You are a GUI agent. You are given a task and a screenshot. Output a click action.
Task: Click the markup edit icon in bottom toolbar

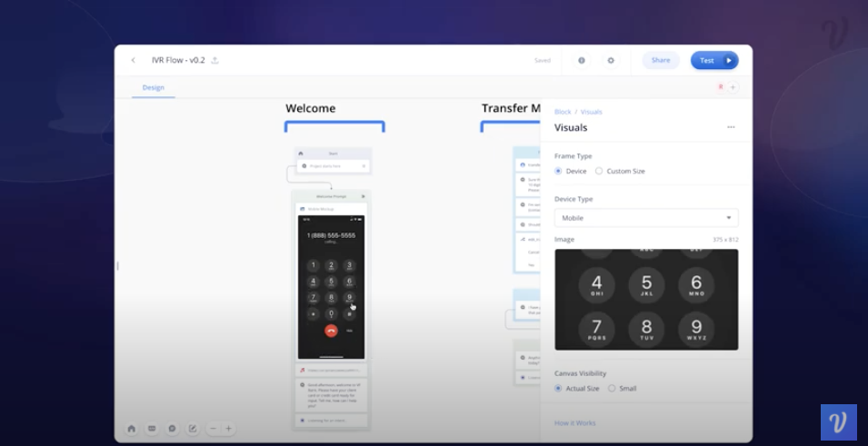coord(193,429)
